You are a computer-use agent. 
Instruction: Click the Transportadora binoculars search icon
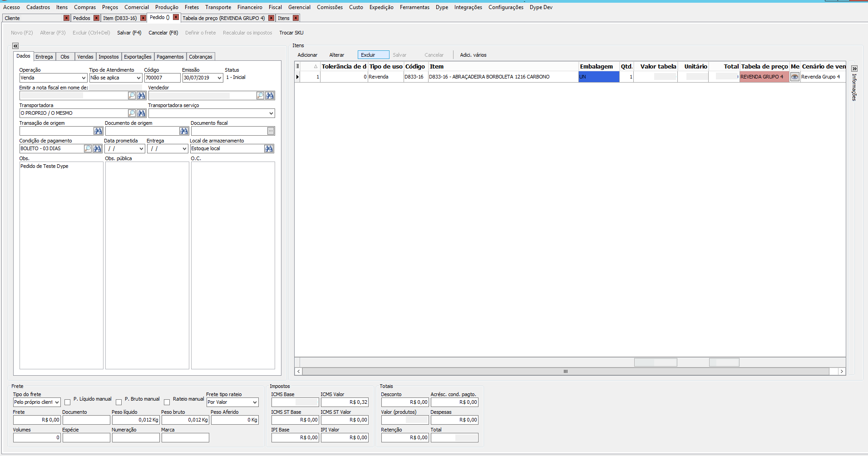tap(142, 113)
